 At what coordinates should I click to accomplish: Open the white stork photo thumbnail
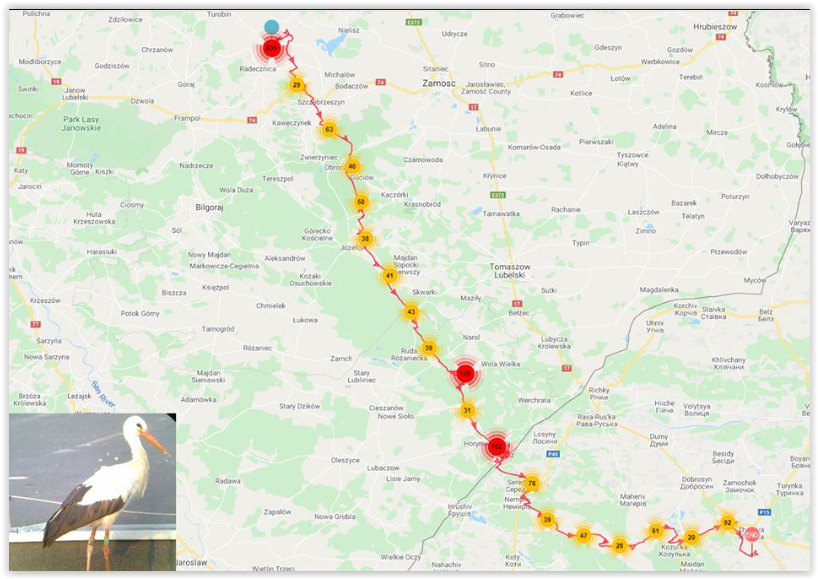pos(92,492)
